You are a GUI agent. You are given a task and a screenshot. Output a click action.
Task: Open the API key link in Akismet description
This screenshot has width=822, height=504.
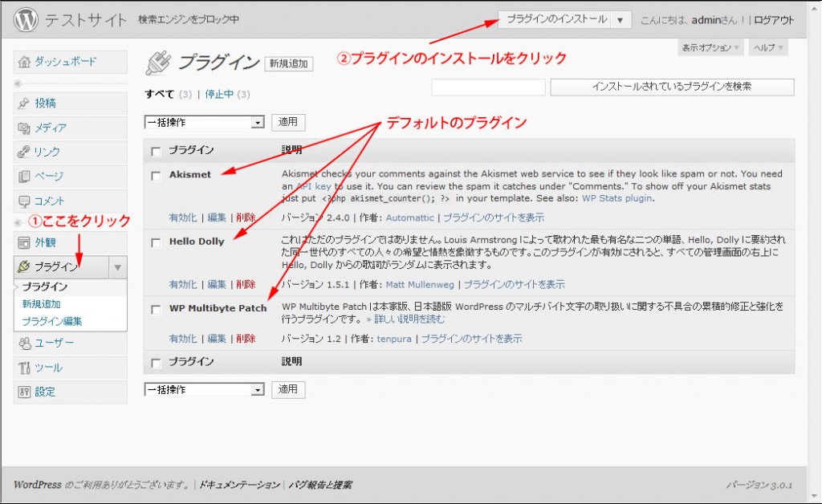coord(314,186)
